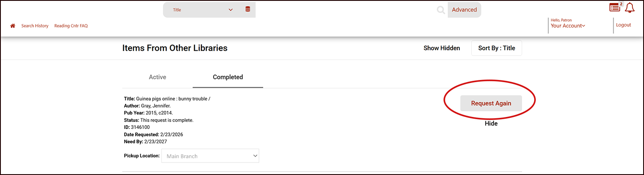Click the number 2 badge
The width and height of the screenshot is (644, 175).
(x=621, y=4)
